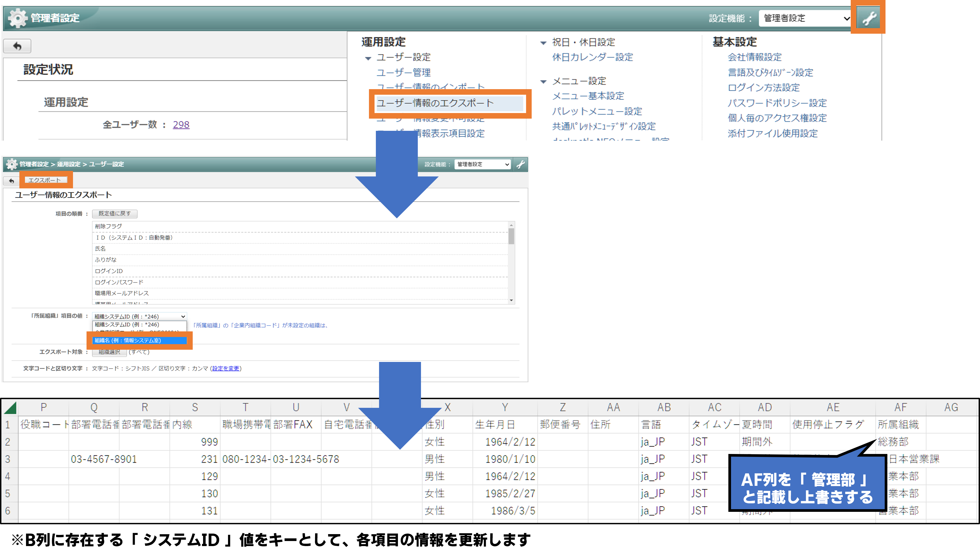This screenshot has height=558, width=980.
Task: Open the 設定機能 dropdown in top header
Action: point(805,18)
